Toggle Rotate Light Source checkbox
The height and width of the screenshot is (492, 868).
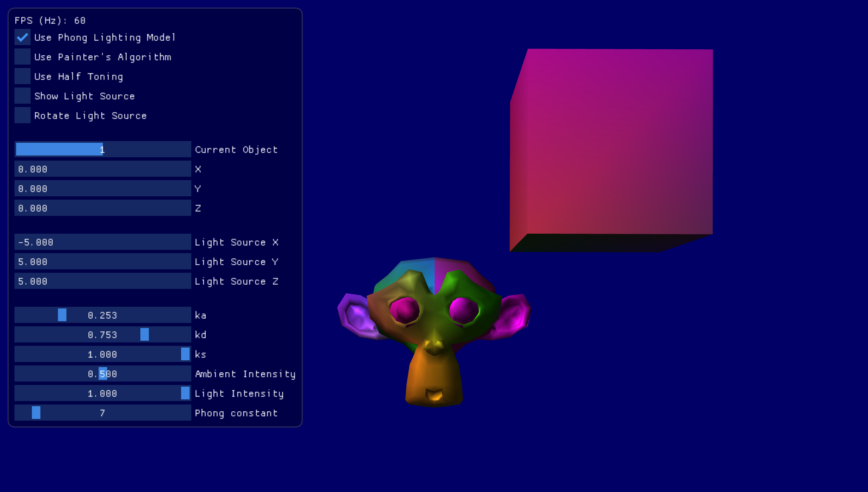click(x=23, y=116)
